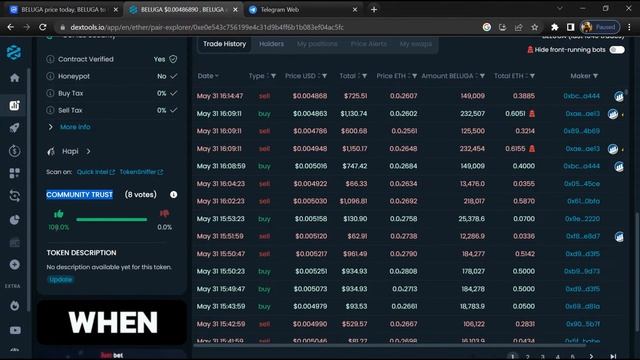
Task: Open Chrome profile Paused button
Action: tap(600, 27)
